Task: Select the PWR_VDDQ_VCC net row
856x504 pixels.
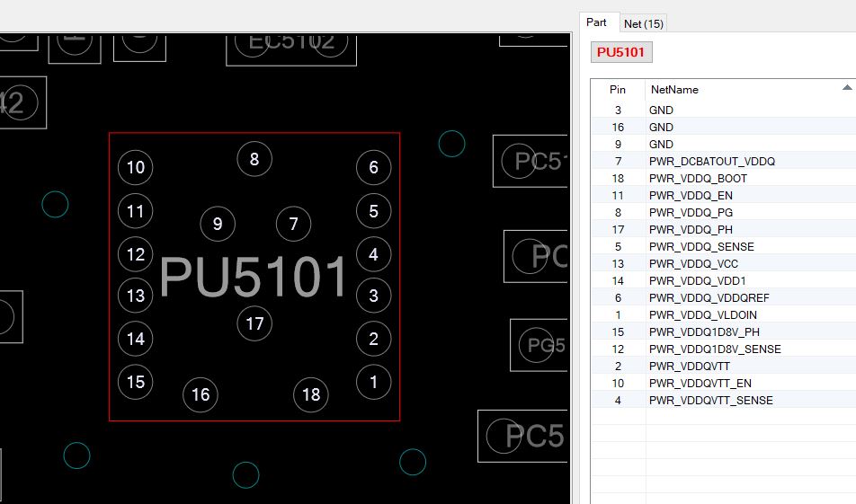Action: [x=723, y=263]
